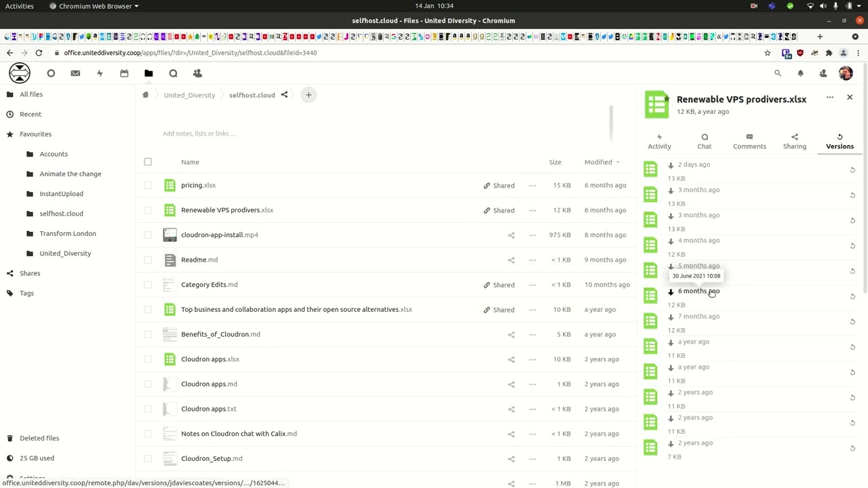Restore the first 3 months ago version
This screenshot has height=488, width=868.
[x=852, y=195]
